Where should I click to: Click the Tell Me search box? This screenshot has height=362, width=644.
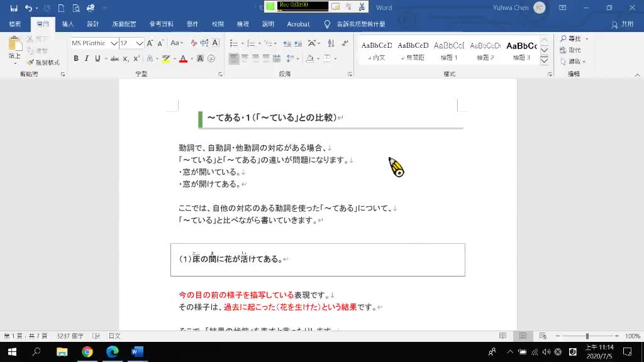355,25
